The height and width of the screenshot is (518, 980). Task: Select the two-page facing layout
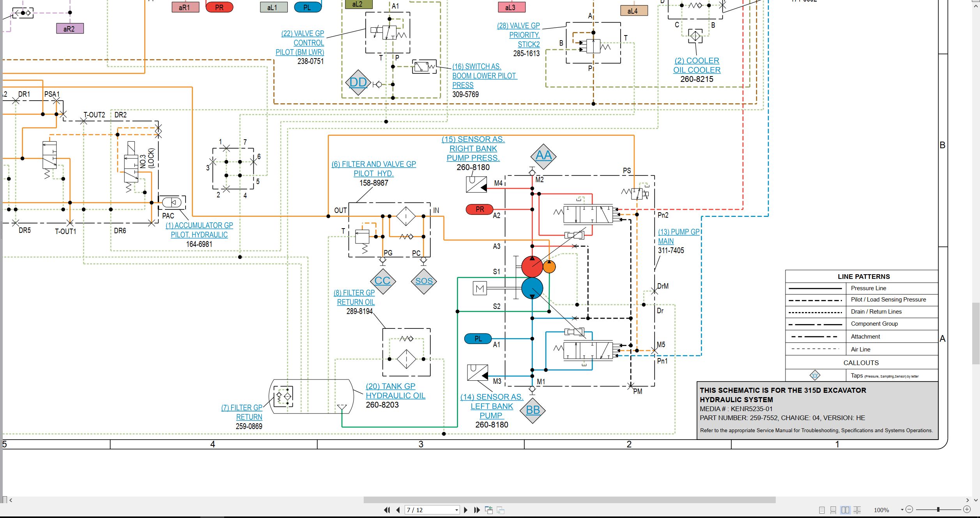click(x=845, y=510)
